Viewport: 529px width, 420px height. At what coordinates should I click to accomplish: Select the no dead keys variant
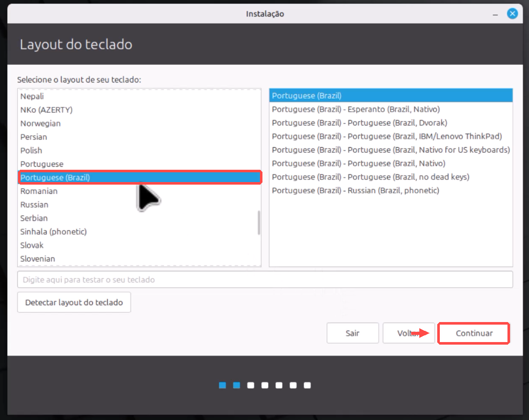[x=391, y=177]
